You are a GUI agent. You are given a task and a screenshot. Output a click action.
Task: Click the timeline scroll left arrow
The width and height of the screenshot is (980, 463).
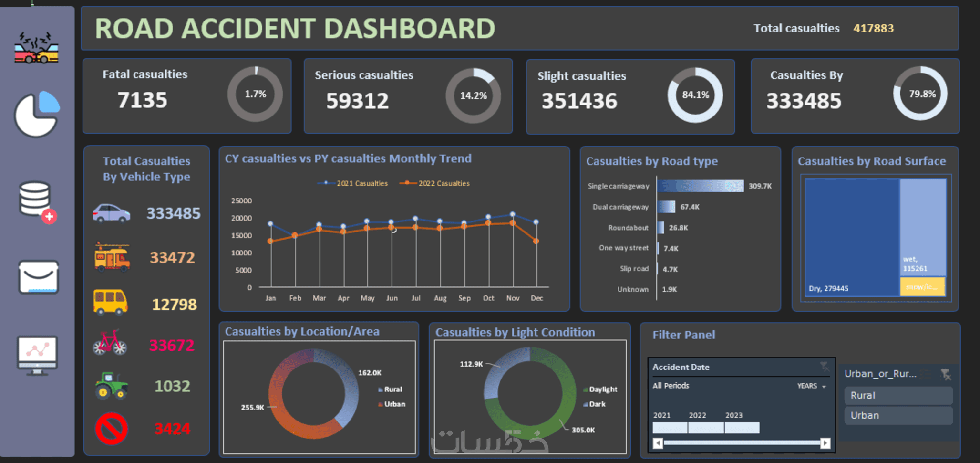pos(658,443)
